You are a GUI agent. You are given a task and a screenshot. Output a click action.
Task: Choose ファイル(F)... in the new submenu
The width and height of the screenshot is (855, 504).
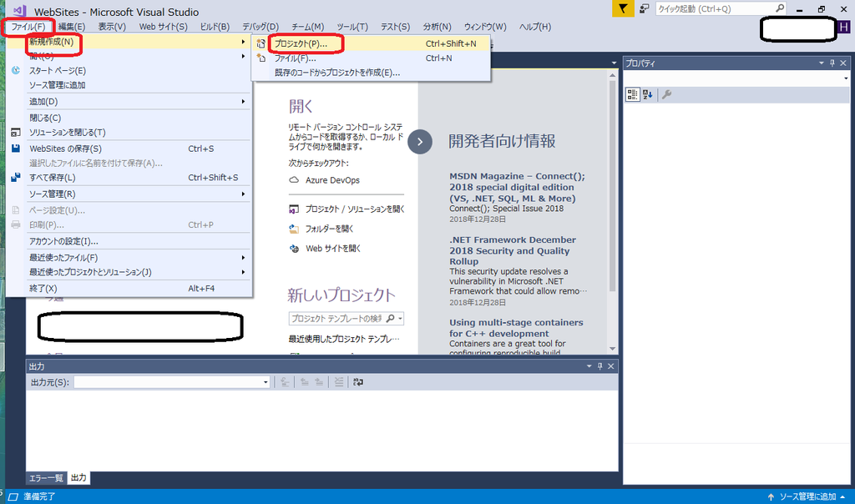coord(371,58)
